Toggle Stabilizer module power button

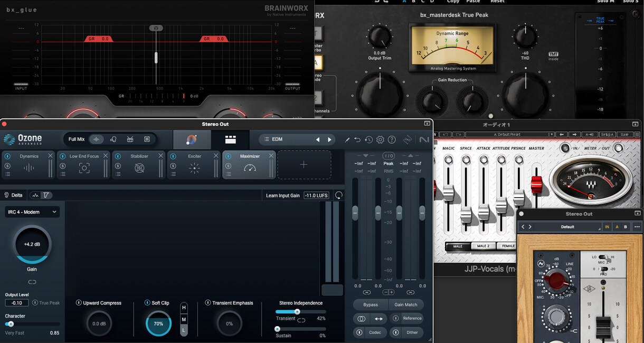[x=118, y=156]
